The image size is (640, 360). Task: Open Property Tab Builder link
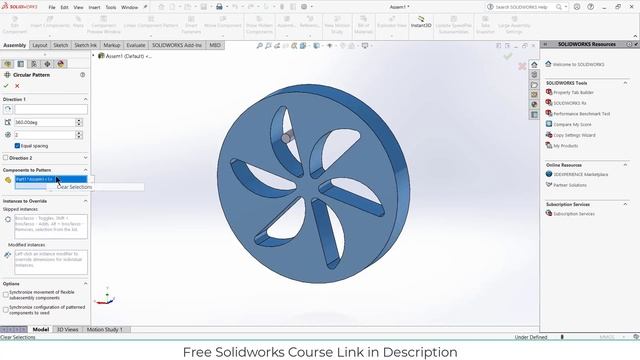(x=573, y=93)
